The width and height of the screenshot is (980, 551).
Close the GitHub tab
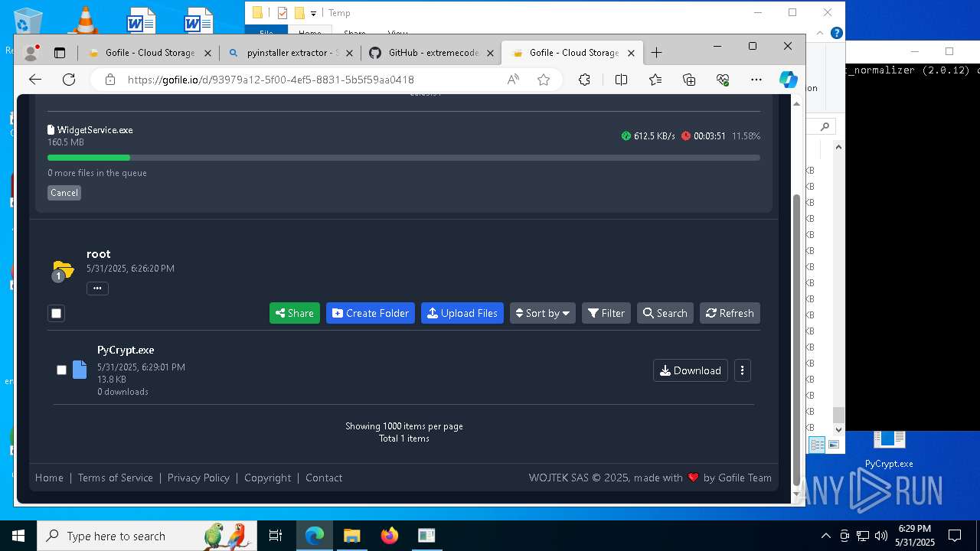[491, 53]
